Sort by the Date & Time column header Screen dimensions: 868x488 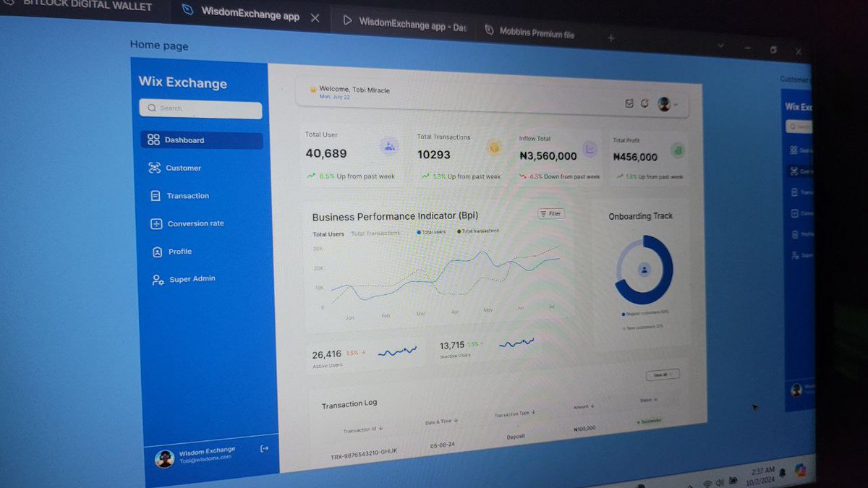[x=442, y=421]
